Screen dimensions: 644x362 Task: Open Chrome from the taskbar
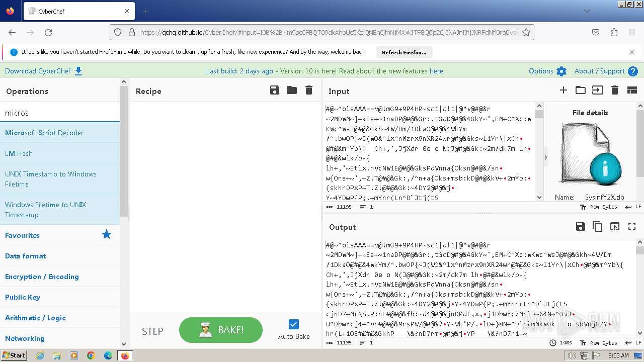(91, 355)
